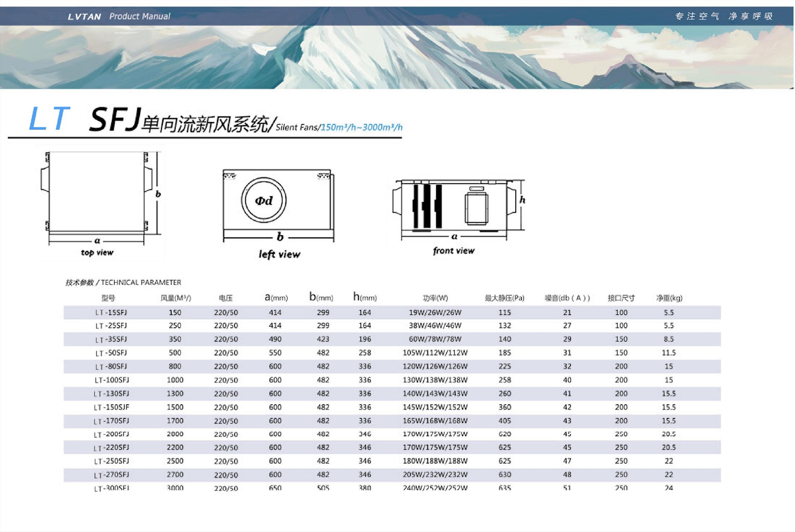Click the left view diagram with Φd circle
This screenshot has height=532, width=796.
(278, 205)
